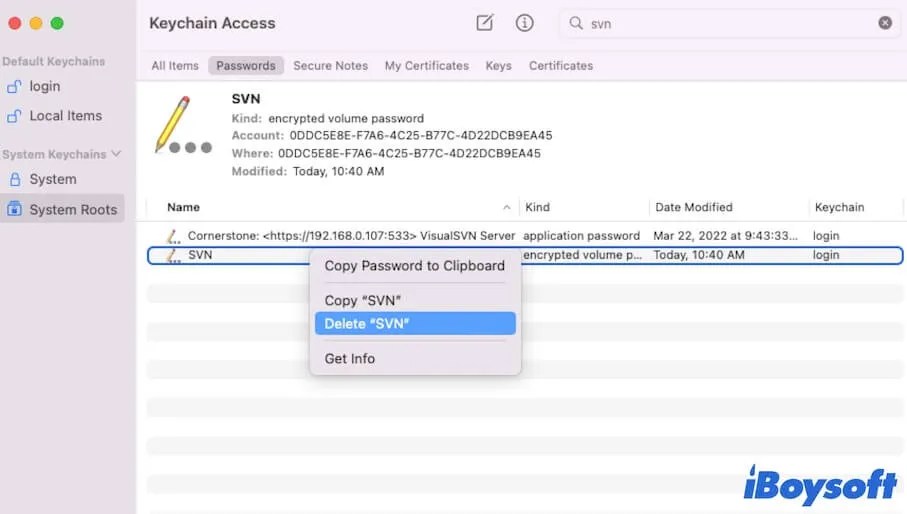Choose Copy Password to Clipboard
907x514 pixels.
pyautogui.click(x=415, y=266)
